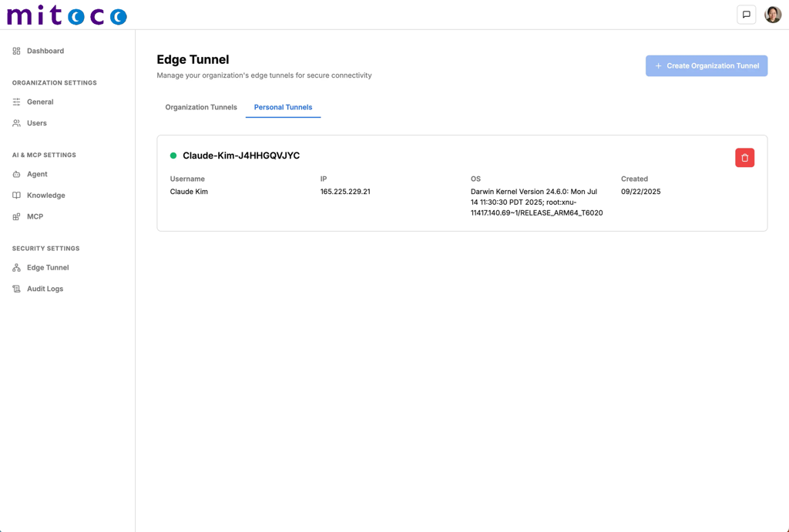Click the Knowledge book icon
Image resolution: width=789 pixels, height=532 pixels.
17,195
